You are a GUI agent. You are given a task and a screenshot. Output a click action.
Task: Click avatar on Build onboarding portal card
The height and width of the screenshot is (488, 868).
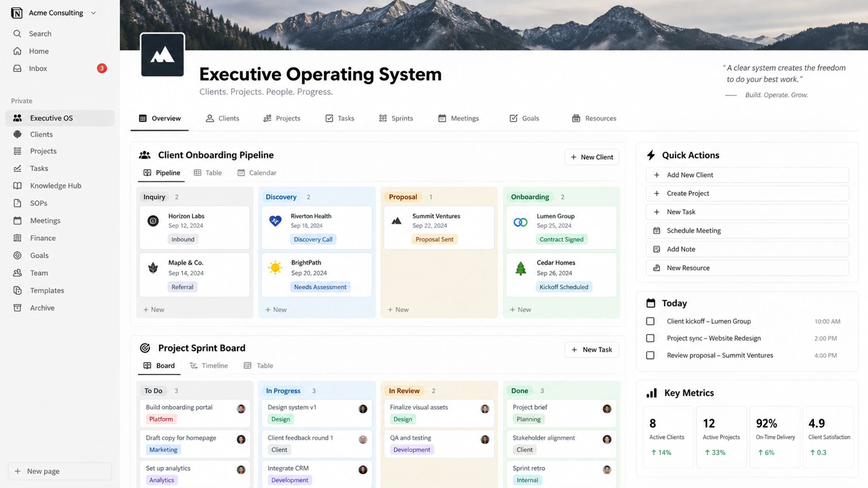(241, 409)
